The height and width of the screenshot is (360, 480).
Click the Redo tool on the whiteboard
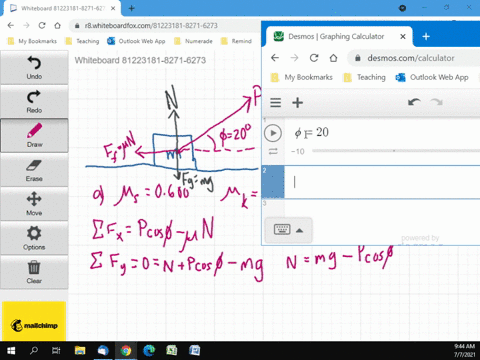[34, 102]
